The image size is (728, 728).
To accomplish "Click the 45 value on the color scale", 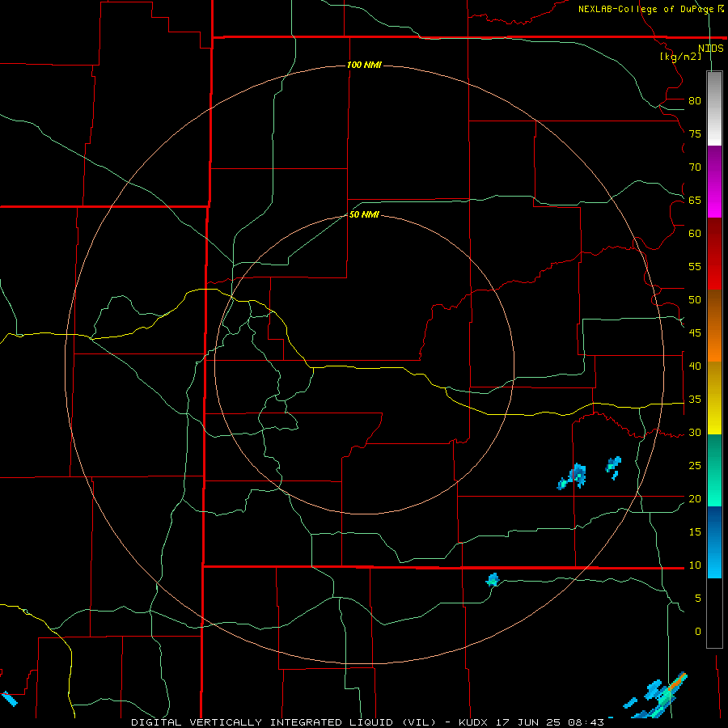I will [695, 333].
